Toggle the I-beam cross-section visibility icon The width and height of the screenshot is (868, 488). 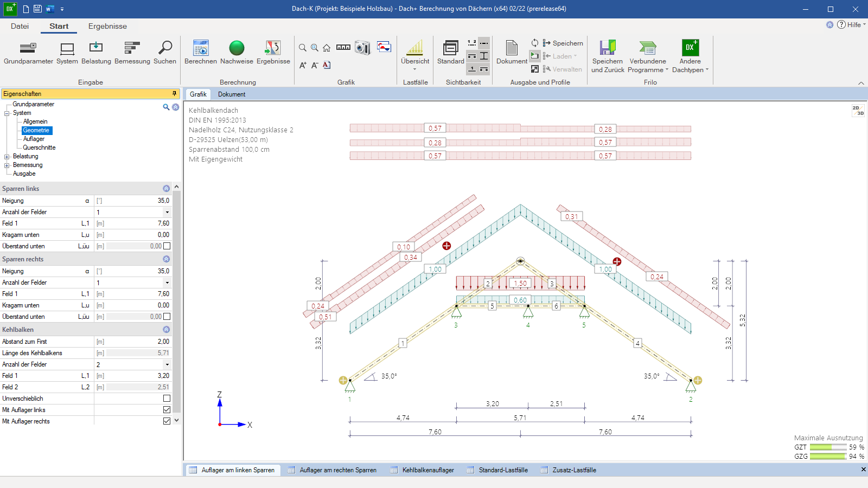[484, 56]
